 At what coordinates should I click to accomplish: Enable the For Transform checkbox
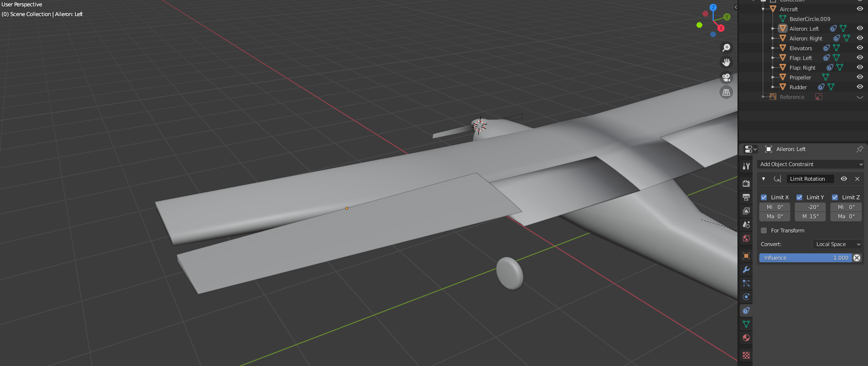(764, 231)
